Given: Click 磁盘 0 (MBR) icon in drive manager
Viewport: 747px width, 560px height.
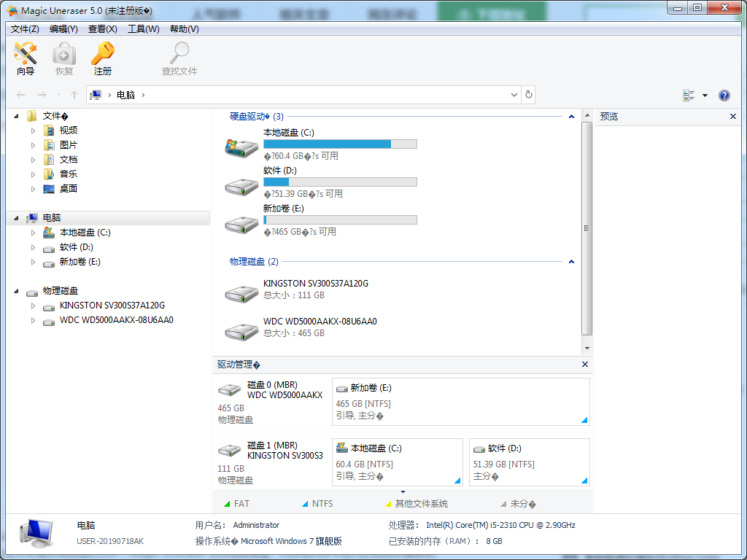Looking at the screenshot, I should (x=230, y=390).
